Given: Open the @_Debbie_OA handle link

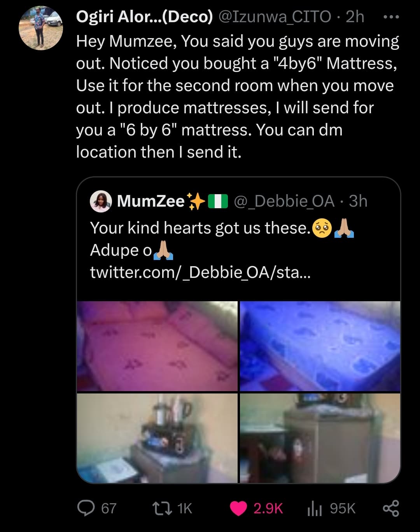Looking at the screenshot, I should pos(284,201).
